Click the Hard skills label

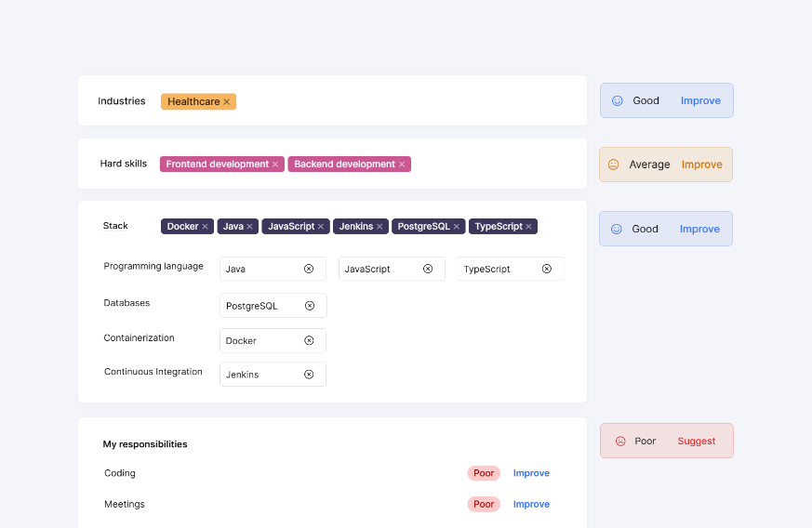coord(124,164)
